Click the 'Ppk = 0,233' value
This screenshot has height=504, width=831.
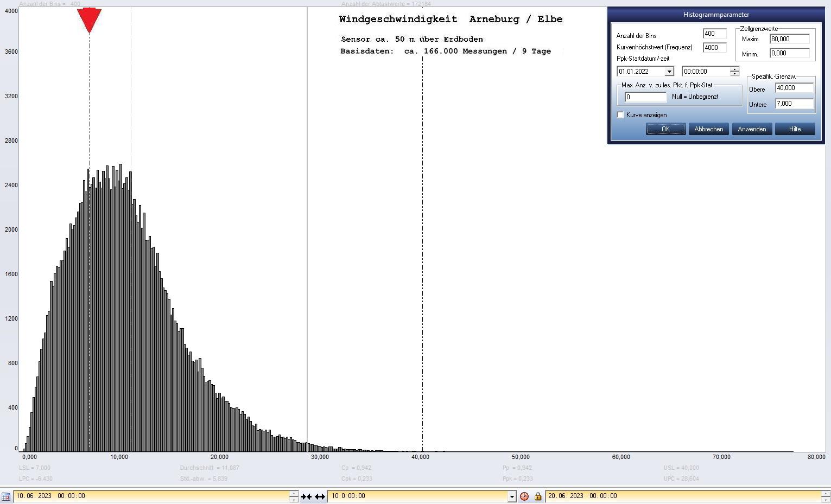click(x=518, y=479)
